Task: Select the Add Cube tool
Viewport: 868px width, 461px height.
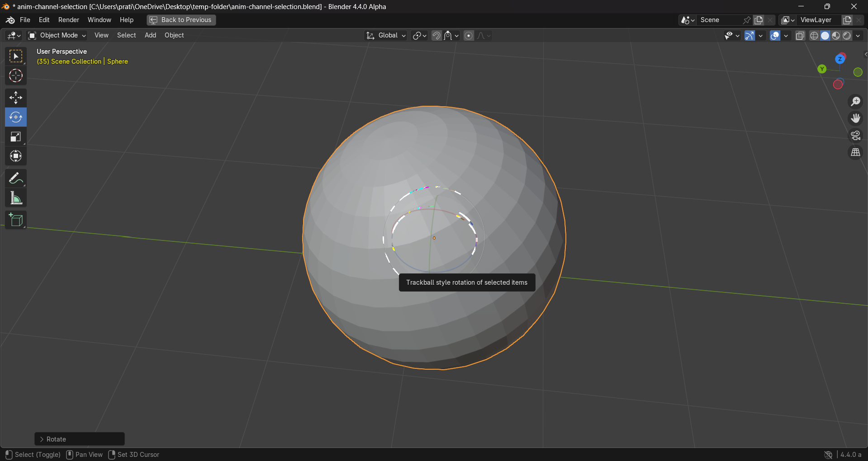Action: coord(16,220)
